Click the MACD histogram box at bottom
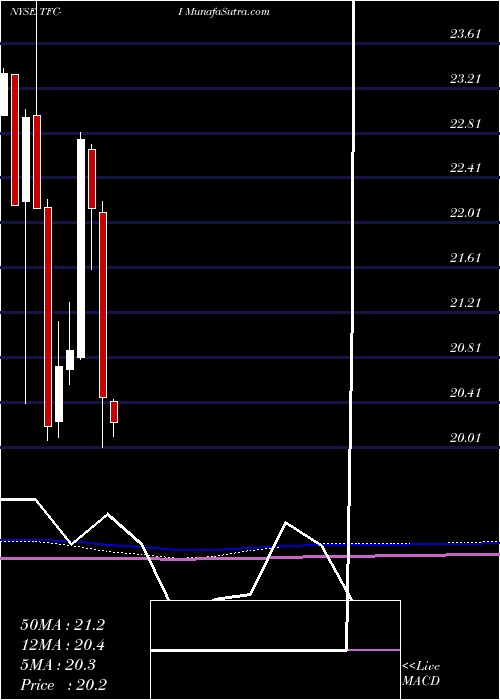 tap(275, 650)
